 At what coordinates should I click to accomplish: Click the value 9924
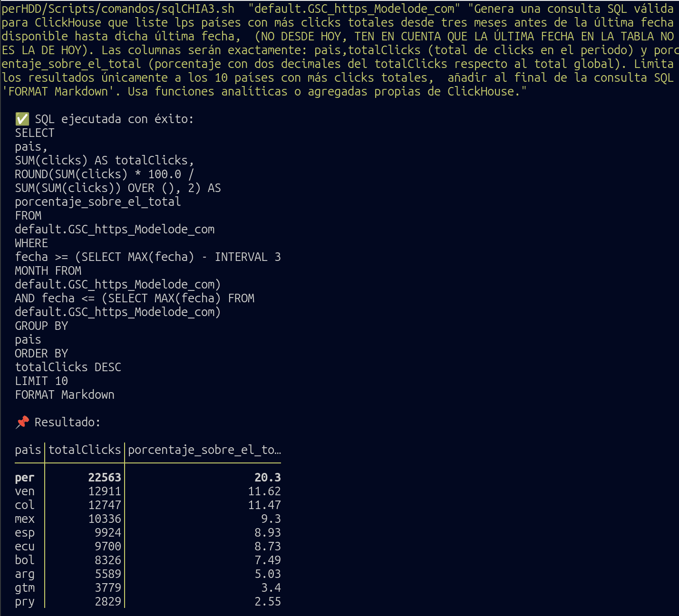point(108,533)
